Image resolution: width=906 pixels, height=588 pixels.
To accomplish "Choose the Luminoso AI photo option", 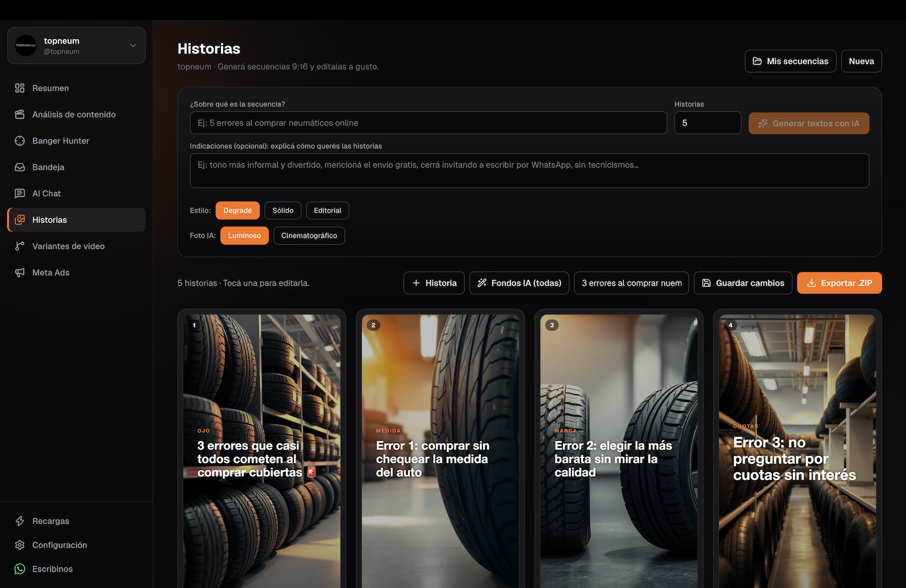I will pyautogui.click(x=245, y=235).
